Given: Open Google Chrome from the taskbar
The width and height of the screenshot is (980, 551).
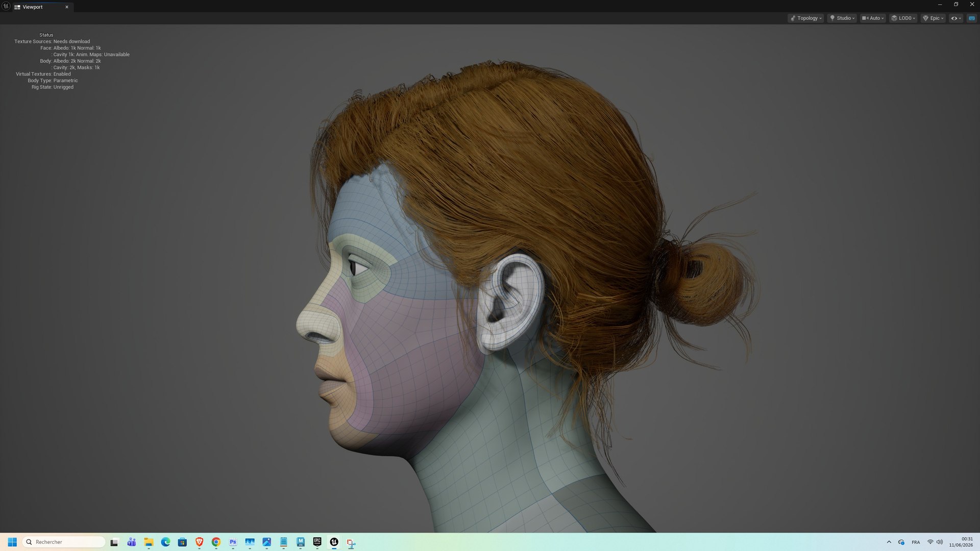Looking at the screenshot, I should point(216,542).
